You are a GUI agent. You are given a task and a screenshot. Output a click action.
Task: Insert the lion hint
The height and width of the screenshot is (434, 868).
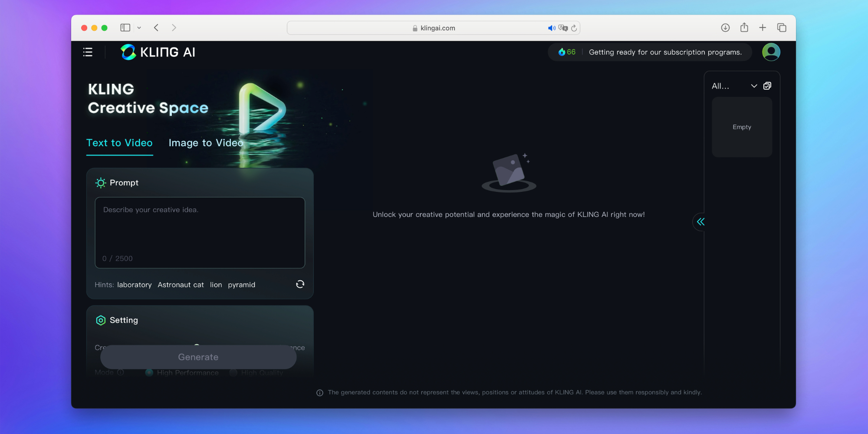pos(216,285)
